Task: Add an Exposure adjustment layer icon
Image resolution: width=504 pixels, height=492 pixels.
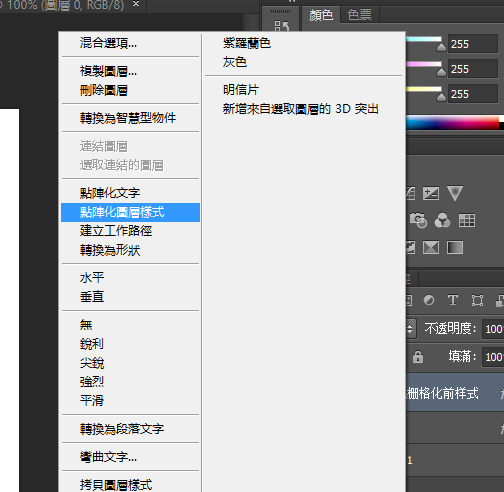Action: tap(431, 193)
